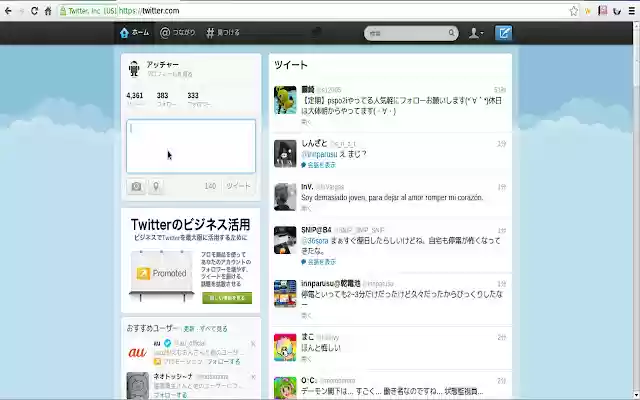Image resolution: width=640 pixels, height=400 pixels.
Task: Expand 開く under まこ tweet
Action: pyautogui.click(x=306, y=359)
